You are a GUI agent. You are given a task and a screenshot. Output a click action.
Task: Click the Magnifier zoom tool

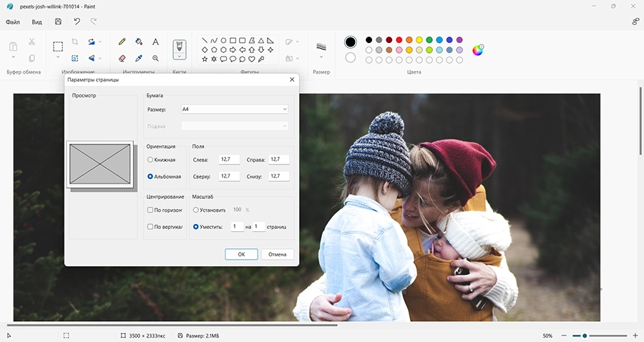coord(155,58)
